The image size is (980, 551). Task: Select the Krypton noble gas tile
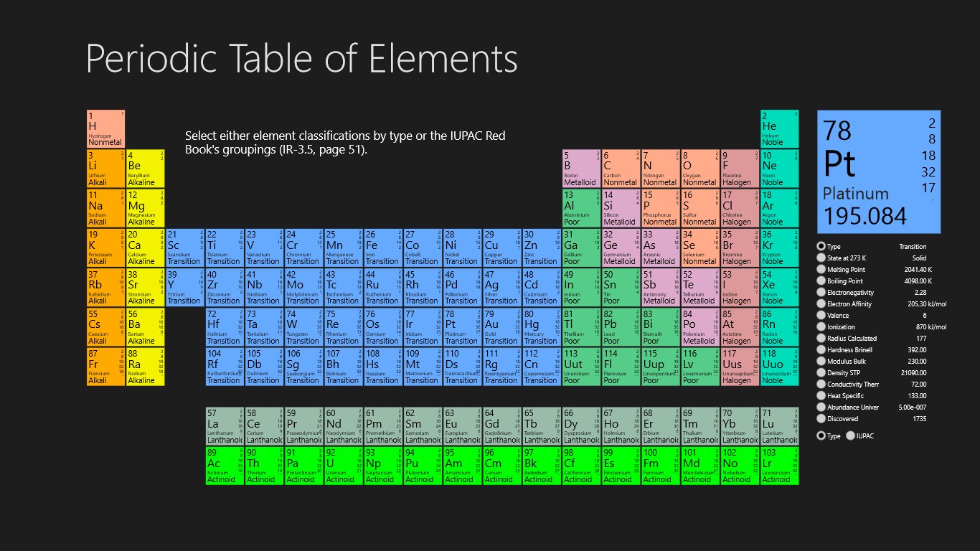pos(779,248)
